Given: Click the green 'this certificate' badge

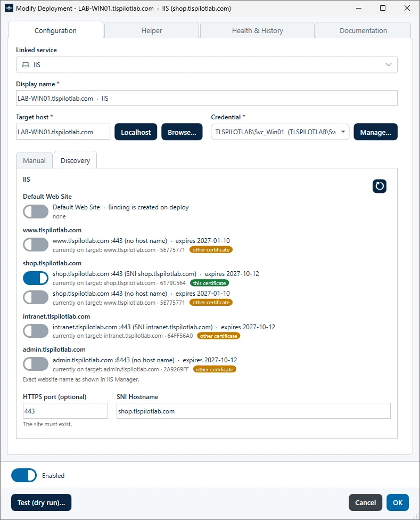Looking at the screenshot, I should click(209, 283).
